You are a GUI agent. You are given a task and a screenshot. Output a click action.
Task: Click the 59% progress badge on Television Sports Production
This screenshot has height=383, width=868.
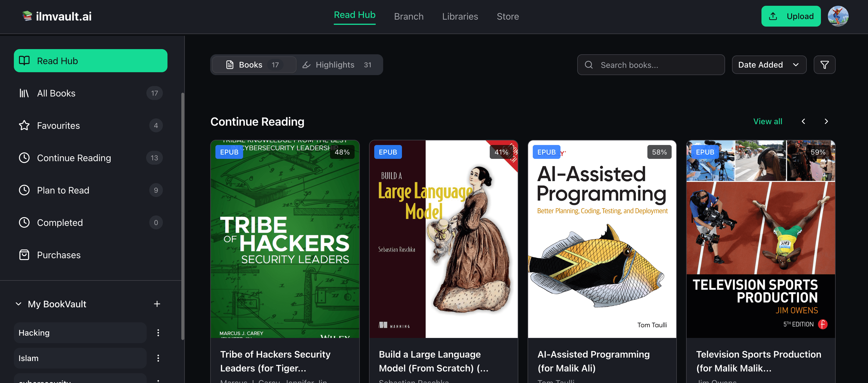pyautogui.click(x=818, y=152)
